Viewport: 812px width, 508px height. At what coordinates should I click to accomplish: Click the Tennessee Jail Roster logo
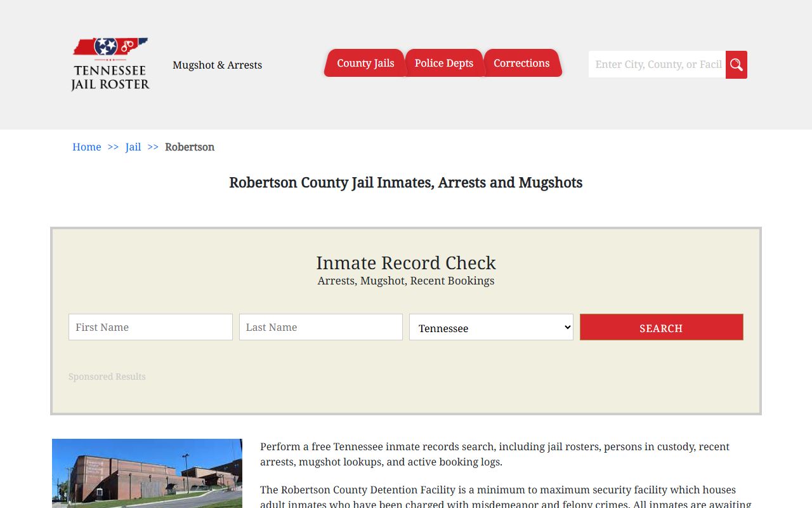pyautogui.click(x=110, y=64)
